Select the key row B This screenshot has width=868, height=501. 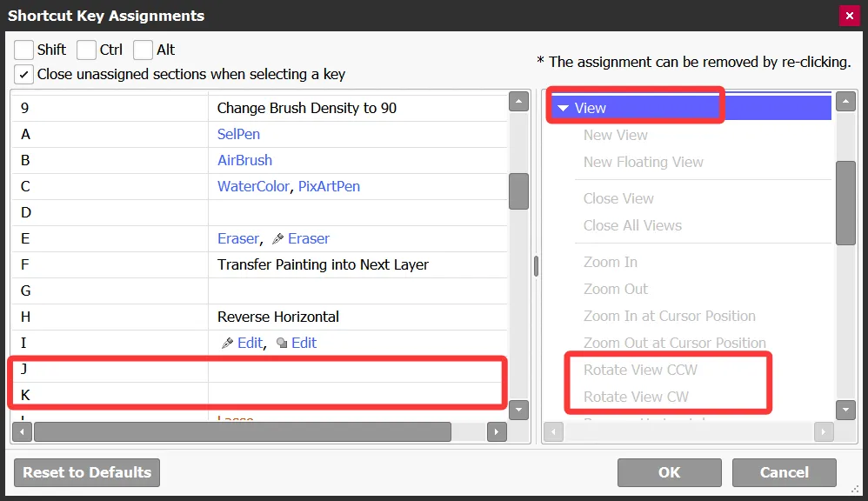[259, 161]
